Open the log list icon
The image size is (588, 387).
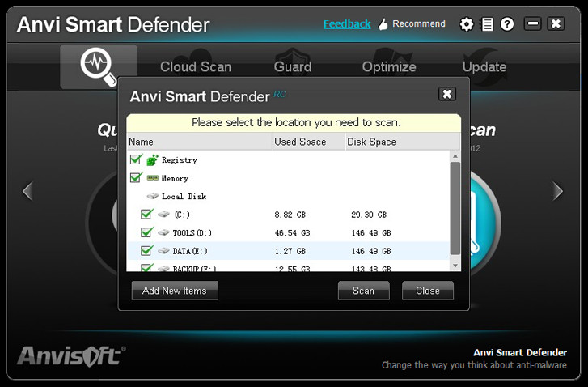coord(487,24)
